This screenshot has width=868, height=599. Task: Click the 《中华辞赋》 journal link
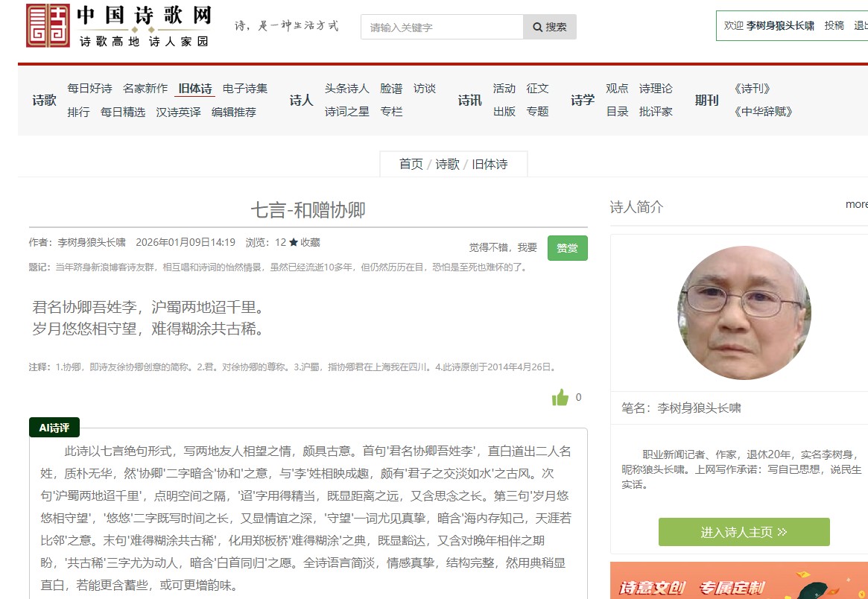(x=763, y=112)
